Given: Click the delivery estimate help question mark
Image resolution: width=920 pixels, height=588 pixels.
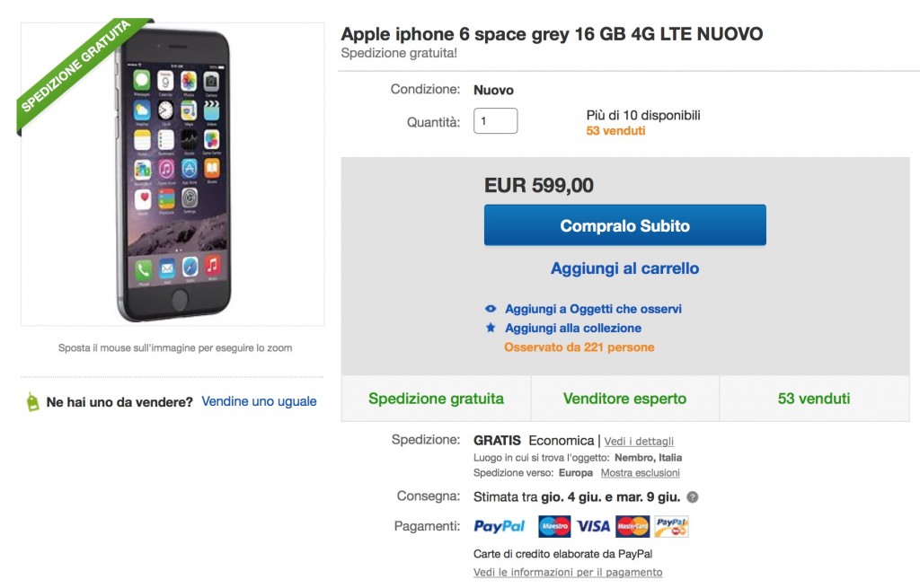Looking at the screenshot, I should 693,497.
